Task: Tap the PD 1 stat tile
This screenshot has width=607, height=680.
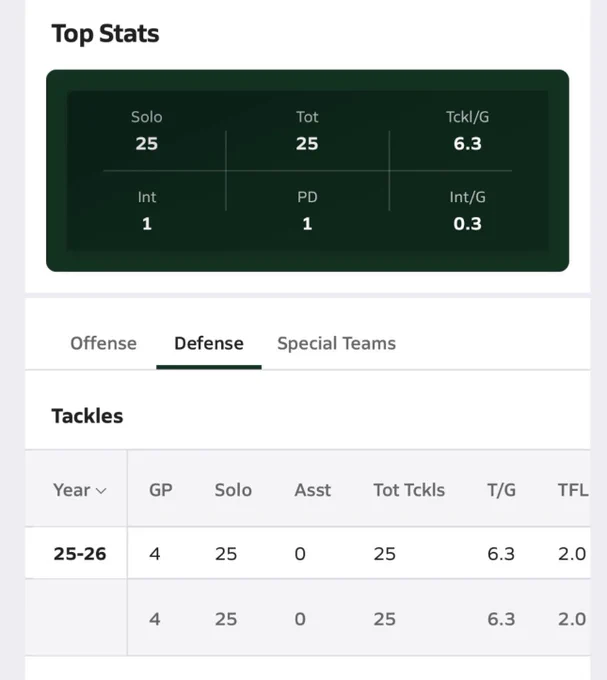Action: coord(307,210)
